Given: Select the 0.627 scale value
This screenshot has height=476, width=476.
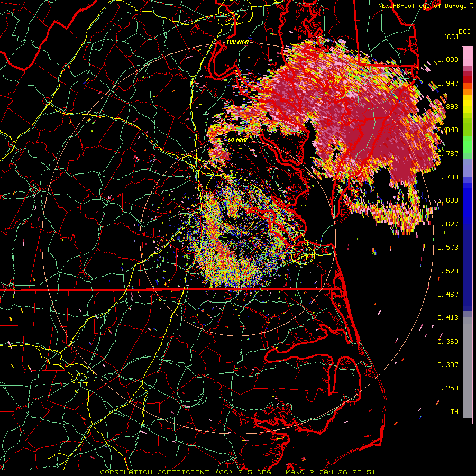Looking at the screenshot, I should (448, 224).
